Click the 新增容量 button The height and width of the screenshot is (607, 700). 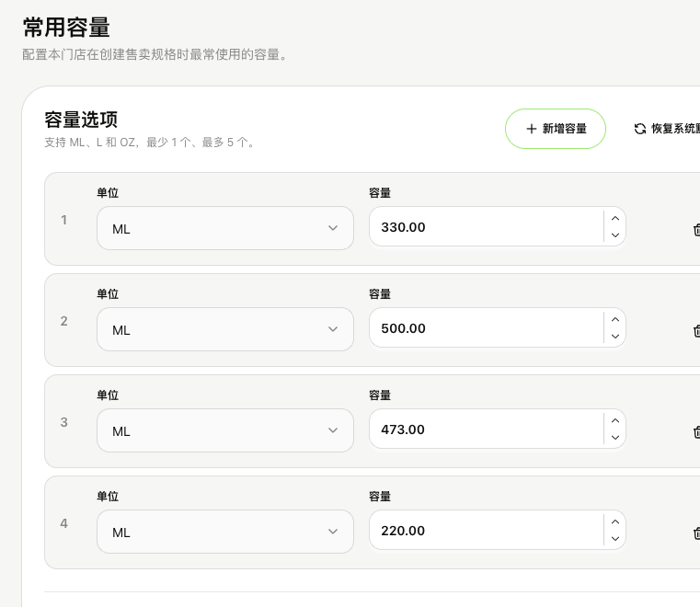coord(556,129)
